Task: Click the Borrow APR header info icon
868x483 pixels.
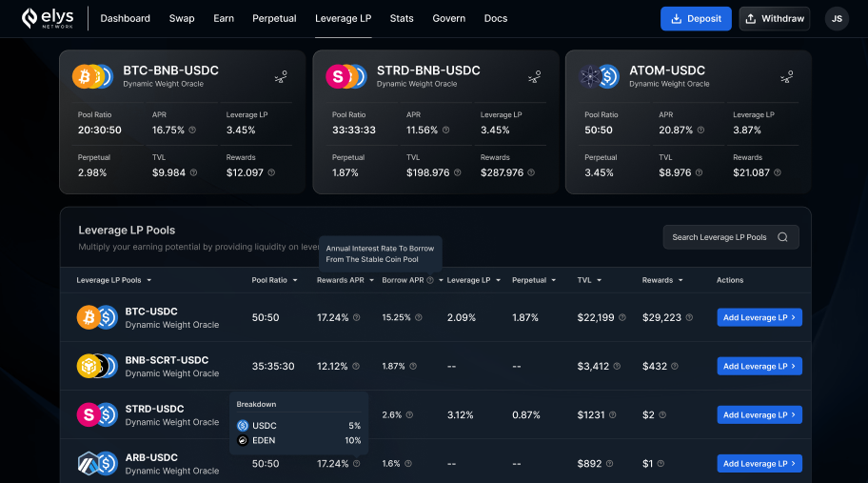Action: 430,280
